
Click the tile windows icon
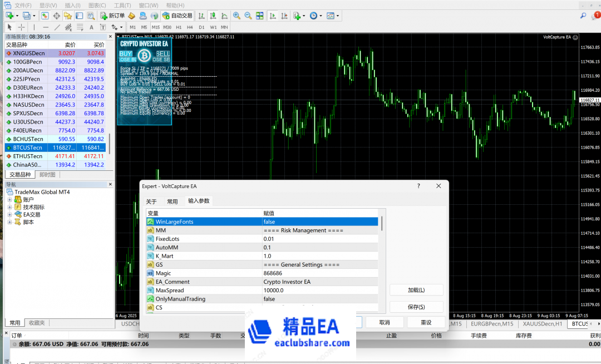pos(259,16)
